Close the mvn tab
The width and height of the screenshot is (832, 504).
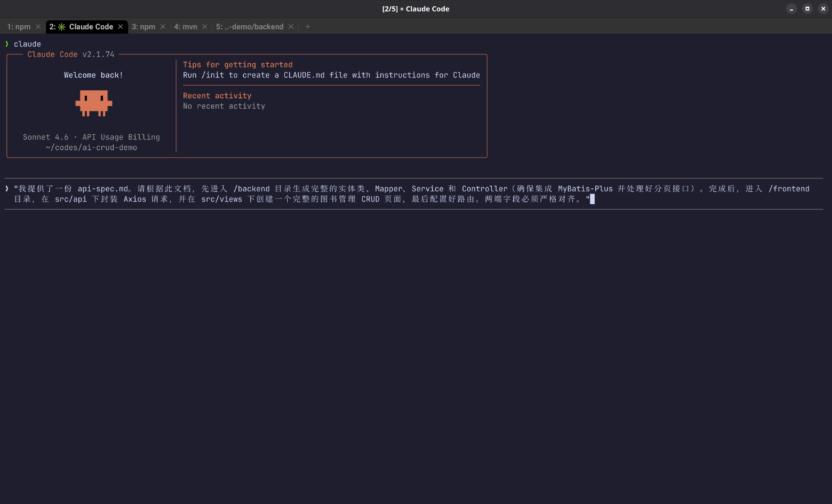(205, 27)
